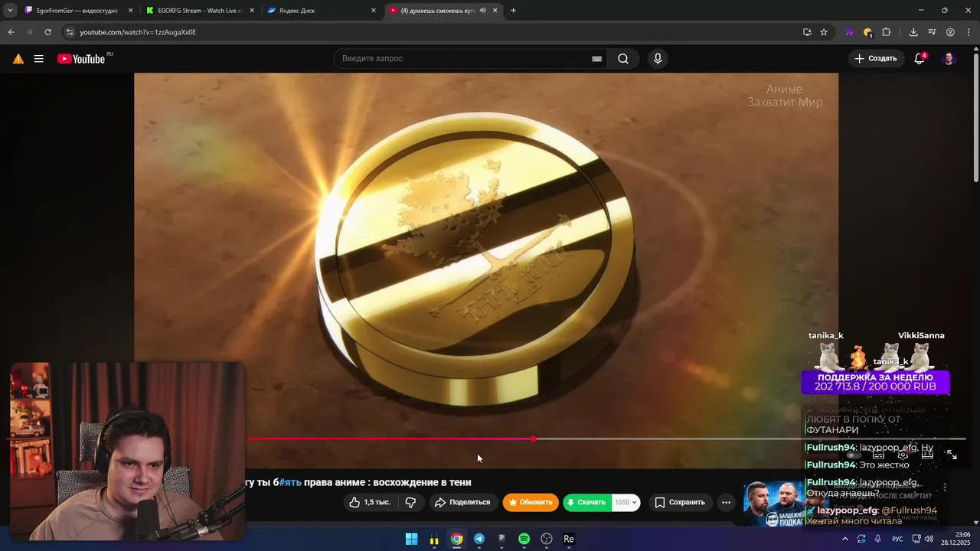
Task: Open Telegram from the taskbar
Action: pos(479,539)
